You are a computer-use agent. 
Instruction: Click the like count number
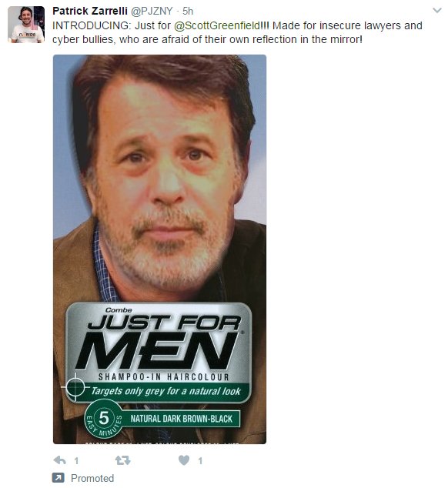click(200, 460)
